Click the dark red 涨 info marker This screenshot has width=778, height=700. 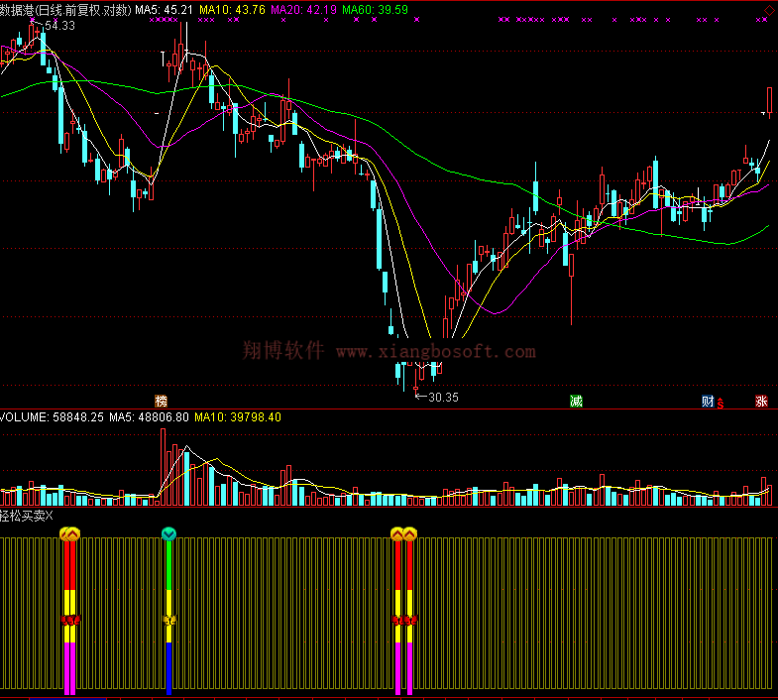tap(761, 401)
